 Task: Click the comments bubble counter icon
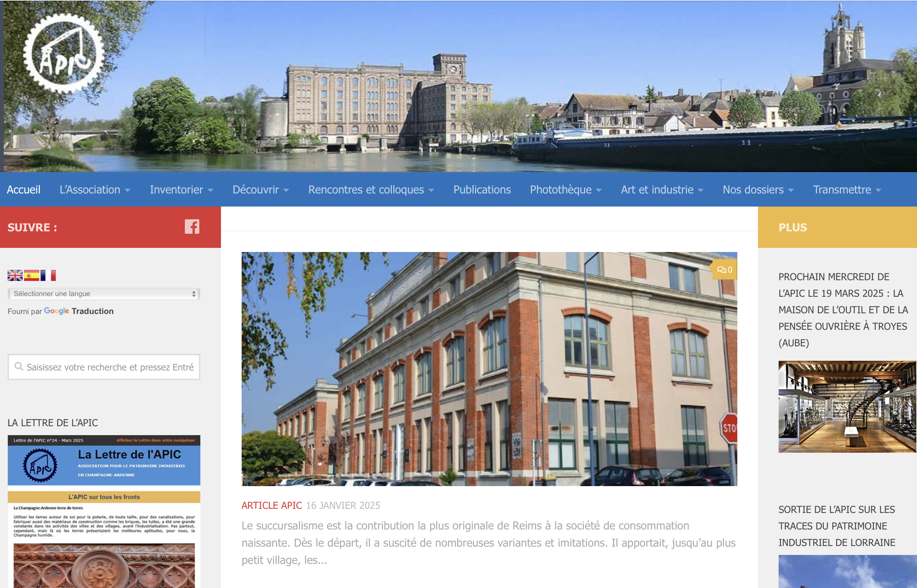(724, 270)
